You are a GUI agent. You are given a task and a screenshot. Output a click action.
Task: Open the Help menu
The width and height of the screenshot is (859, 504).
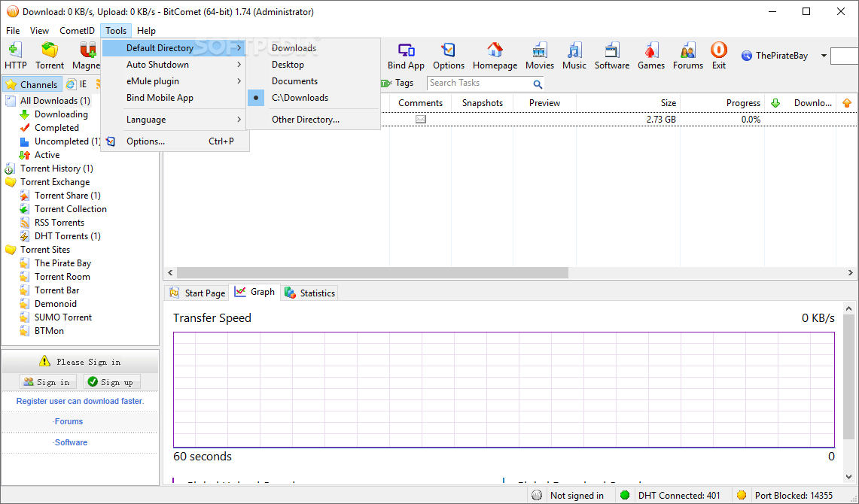point(146,31)
